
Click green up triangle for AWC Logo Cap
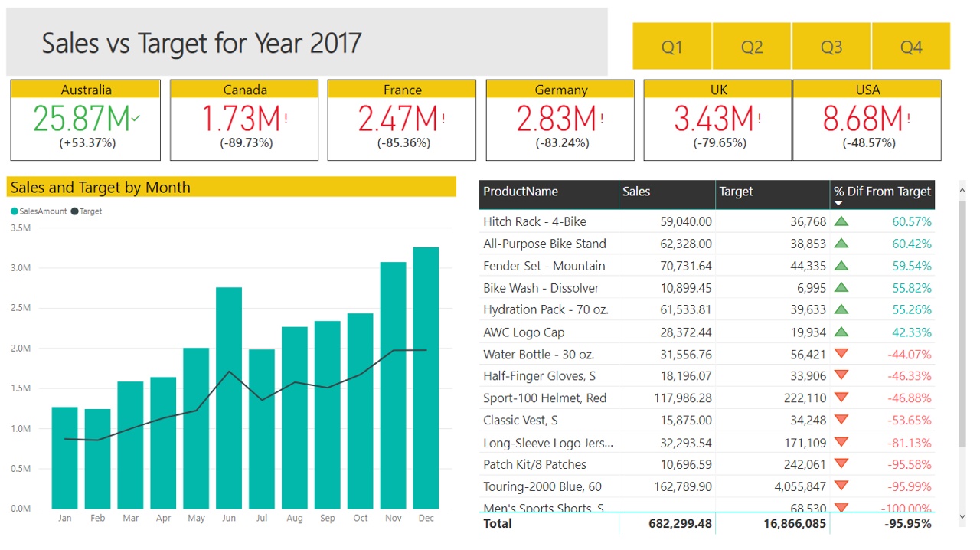pos(841,332)
